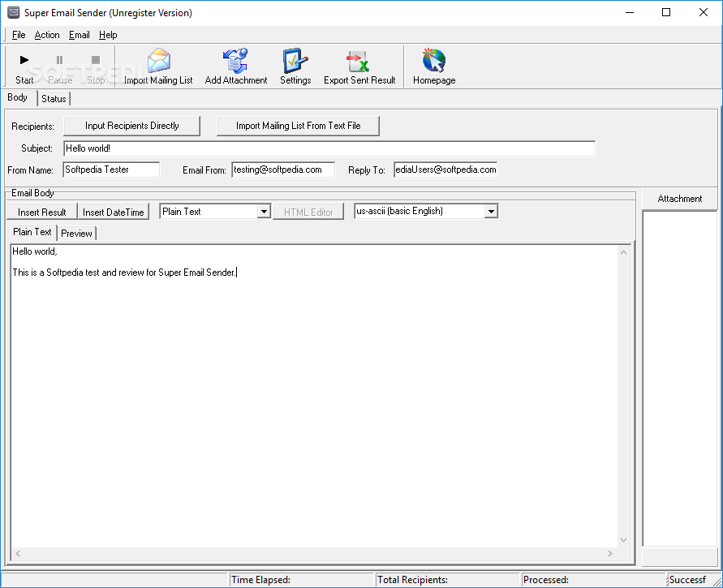This screenshot has width=723, height=588.
Task: Click the 'Hello world,' body line
Action: coord(35,251)
